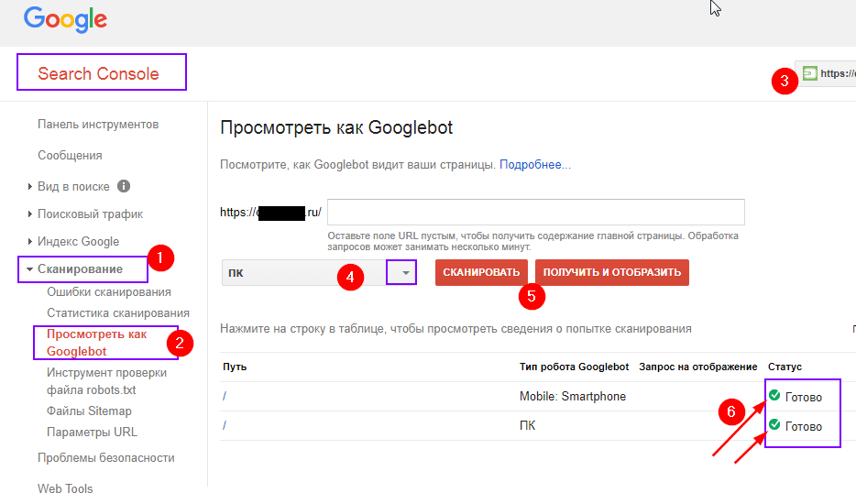The width and height of the screenshot is (856, 504).
Task: Expand the Вид в поиске section
Action: [x=30, y=187]
